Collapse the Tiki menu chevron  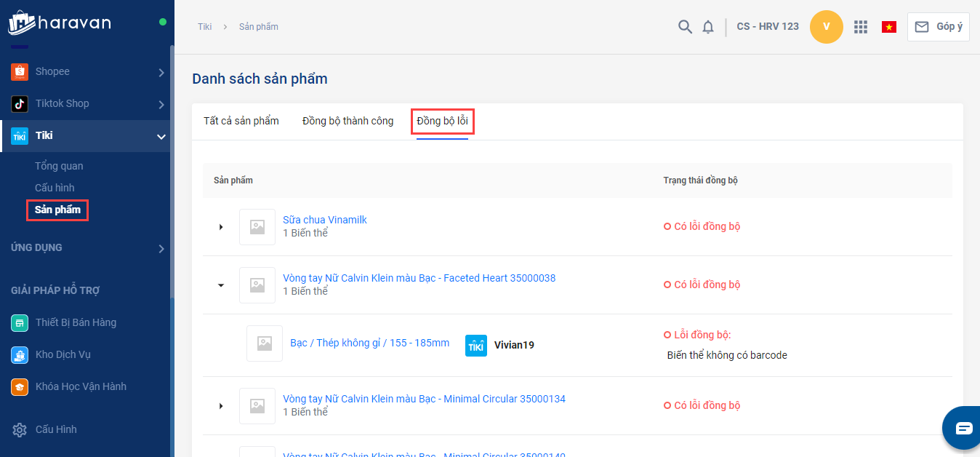pyautogui.click(x=161, y=136)
